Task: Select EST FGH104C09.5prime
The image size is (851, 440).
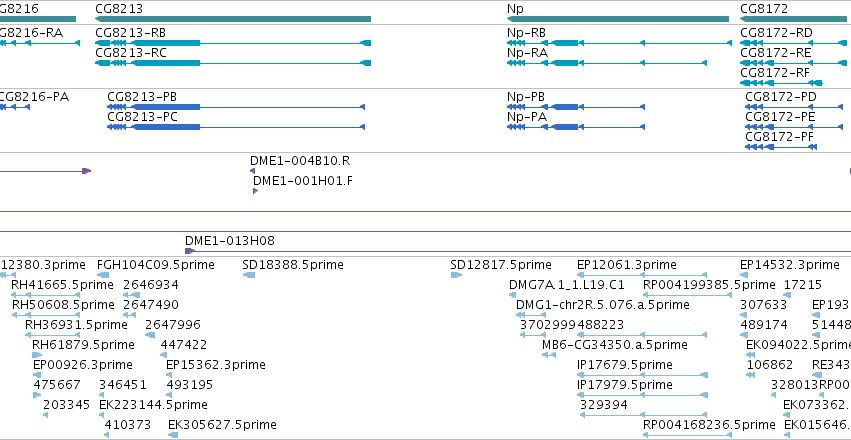Action: 103,275
